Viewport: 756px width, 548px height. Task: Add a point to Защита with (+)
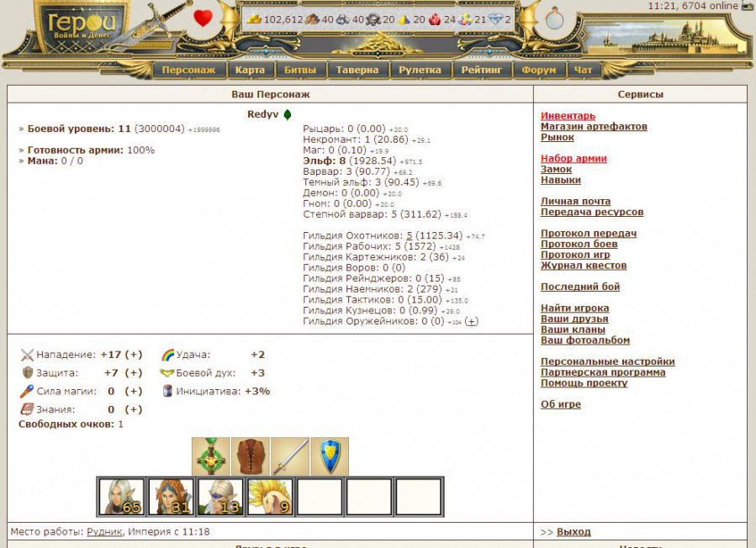pos(134,373)
